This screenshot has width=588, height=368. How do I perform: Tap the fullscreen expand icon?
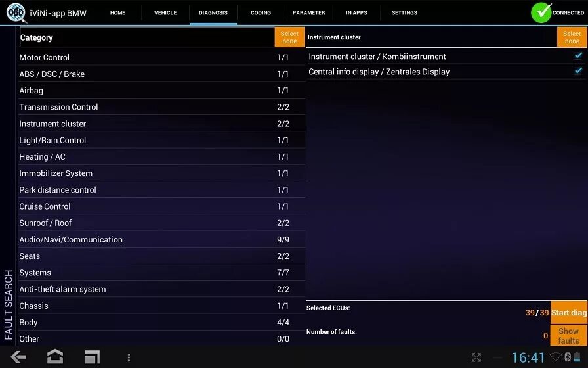point(476,357)
